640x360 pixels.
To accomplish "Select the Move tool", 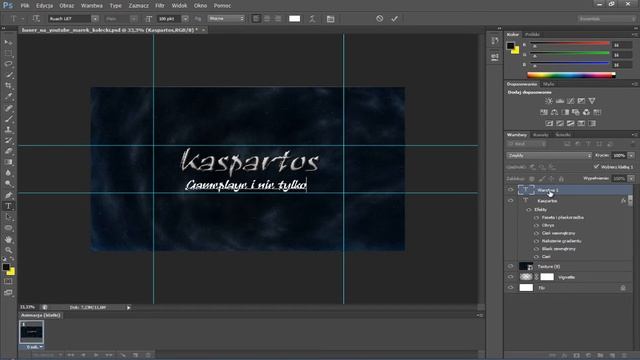I will click(8, 42).
